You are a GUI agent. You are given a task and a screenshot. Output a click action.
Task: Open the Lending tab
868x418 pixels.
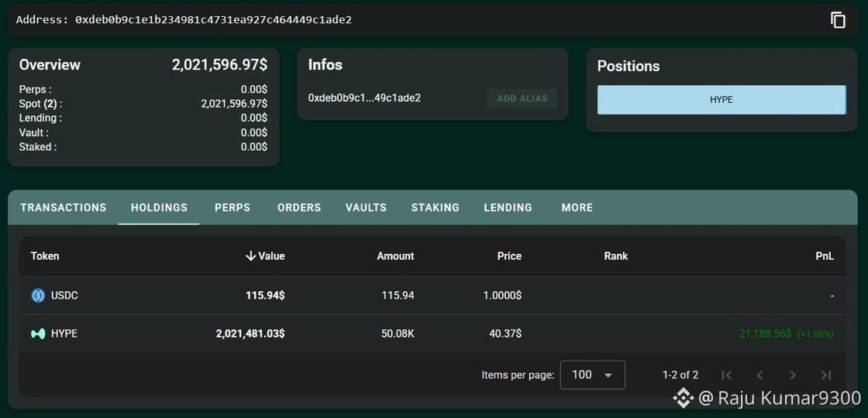[x=508, y=208]
